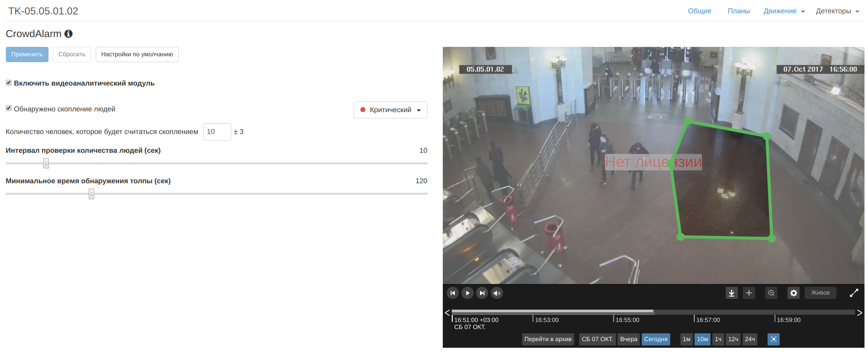Viewport: 868px width, 363px height.
Task: Toggle enable video analytics module checkbox
Action: tap(9, 83)
